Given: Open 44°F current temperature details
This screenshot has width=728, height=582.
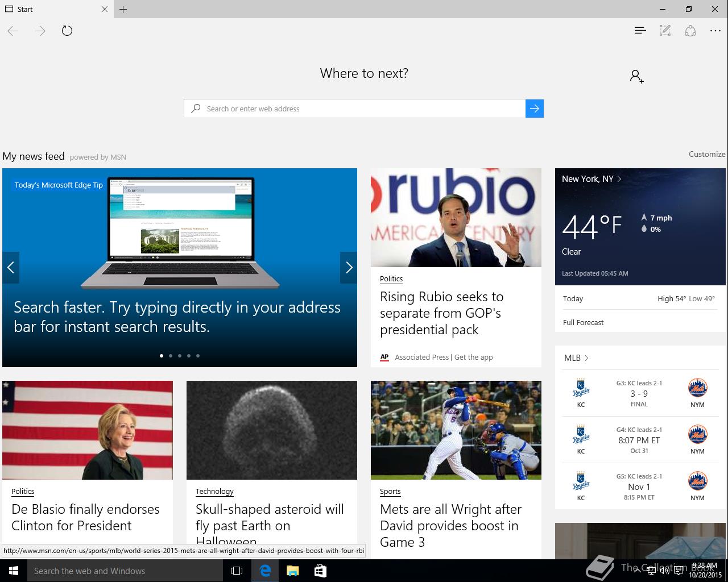Looking at the screenshot, I should pos(591,227).
